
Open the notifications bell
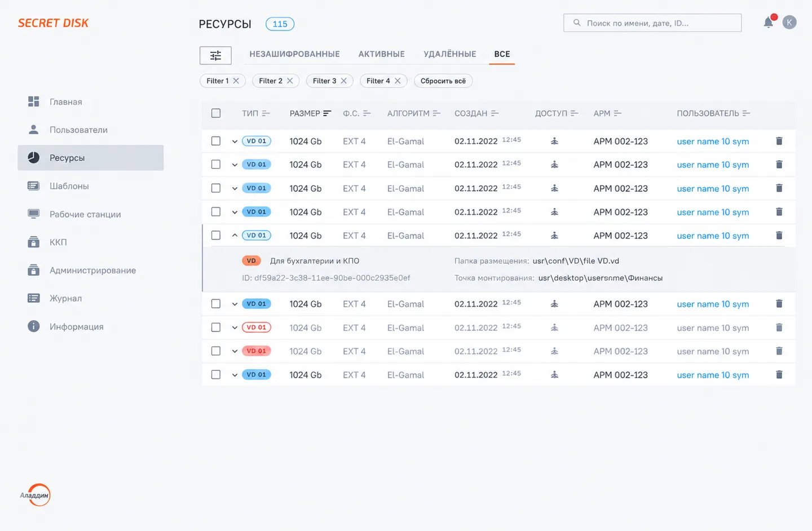[x=769, y=23]
